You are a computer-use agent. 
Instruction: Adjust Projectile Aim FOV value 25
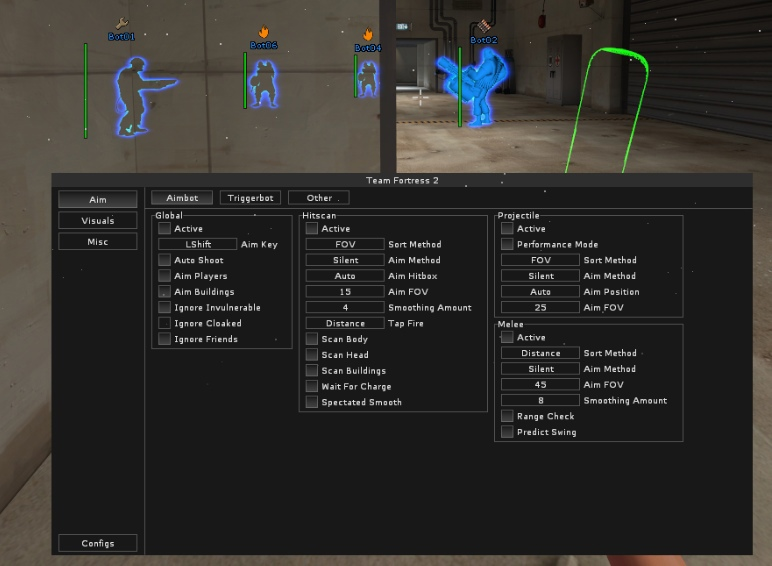(540, 307)
